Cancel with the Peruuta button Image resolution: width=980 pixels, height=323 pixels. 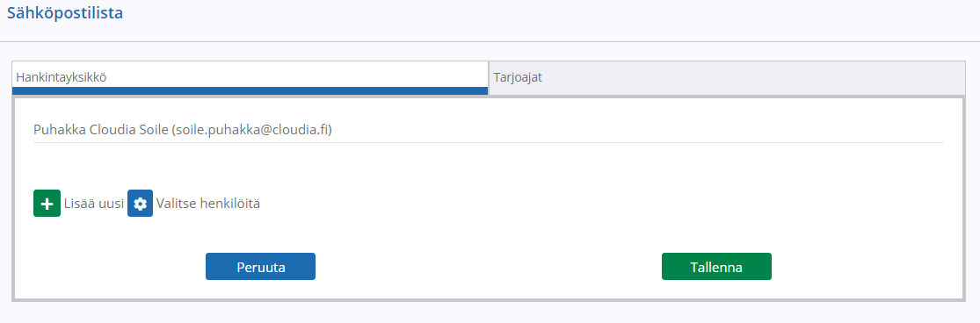click(x=261, y=266)
